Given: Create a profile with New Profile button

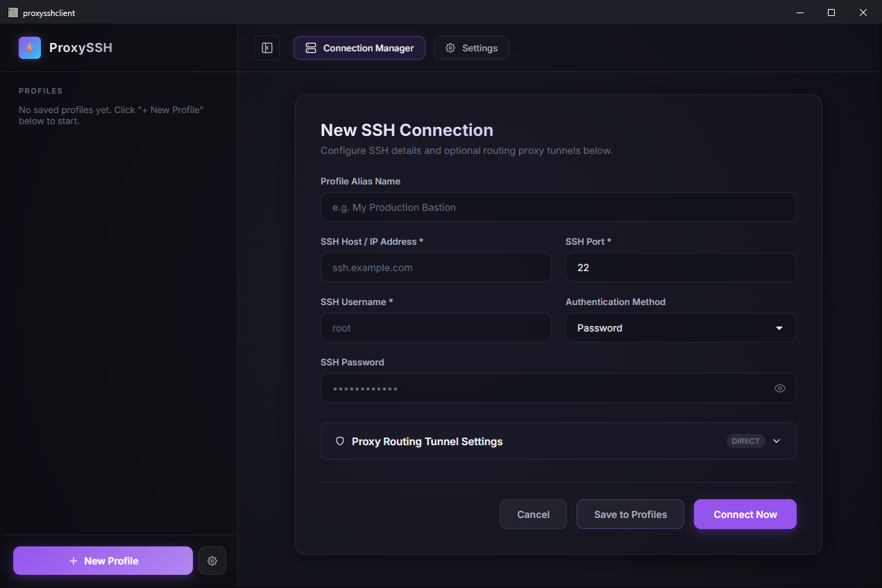Looking at the screenshot, I should (103, 561).
